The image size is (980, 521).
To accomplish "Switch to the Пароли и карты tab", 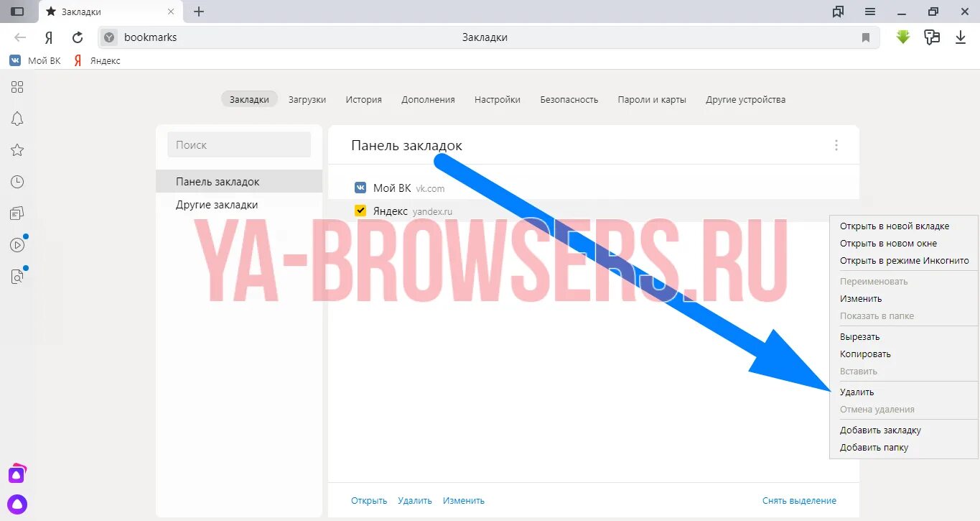I will coord(652,99).
